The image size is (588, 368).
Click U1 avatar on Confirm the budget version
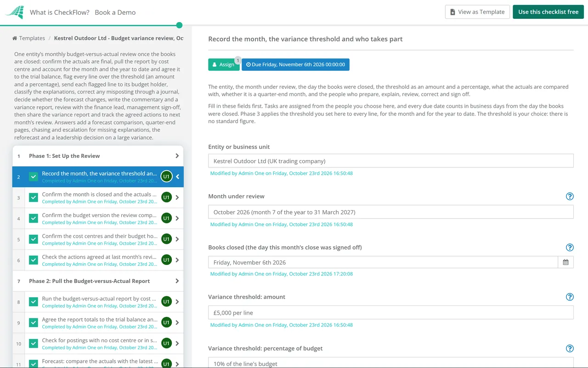point(166,218)
